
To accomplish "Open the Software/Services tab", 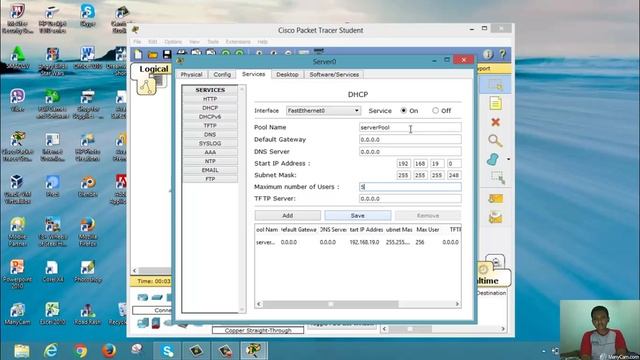I will click(334, 75).
